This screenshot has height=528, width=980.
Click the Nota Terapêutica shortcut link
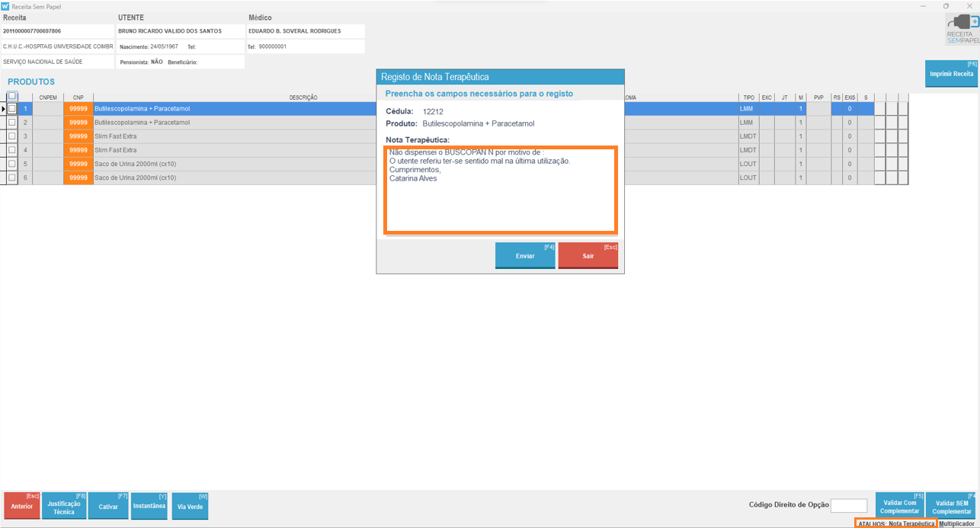pos(911,523)
